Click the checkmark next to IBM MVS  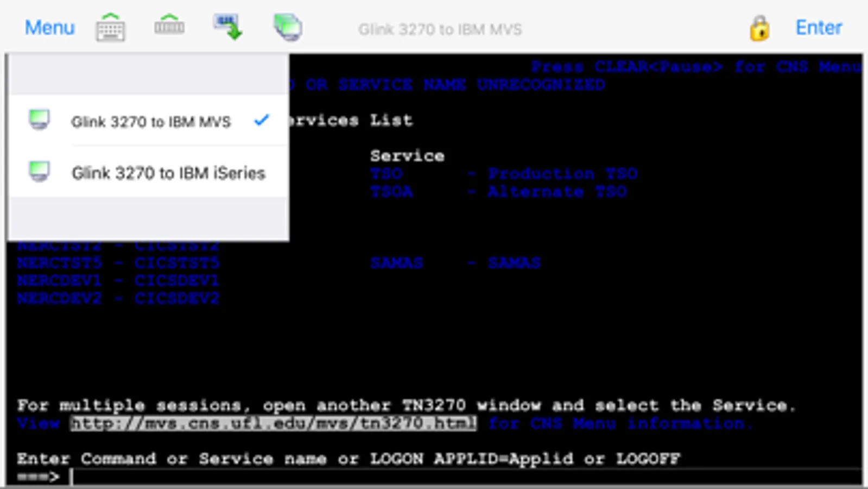point(262,120)
